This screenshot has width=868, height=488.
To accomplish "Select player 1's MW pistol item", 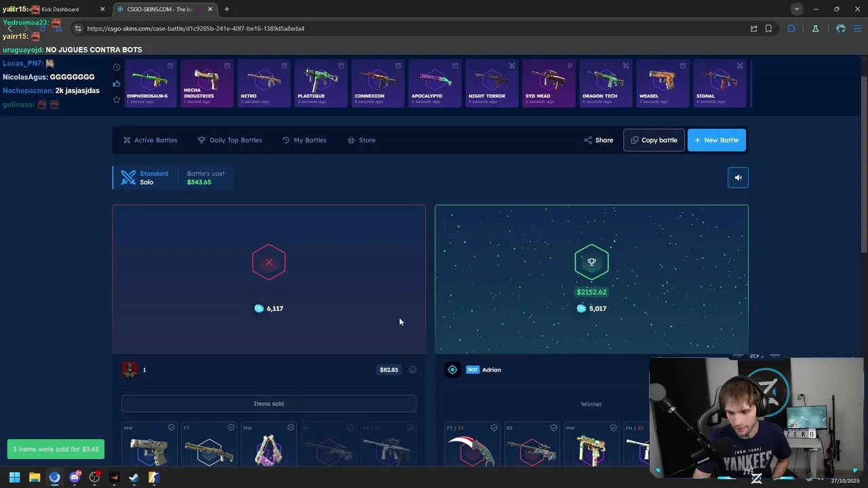I will pos(149,445).
